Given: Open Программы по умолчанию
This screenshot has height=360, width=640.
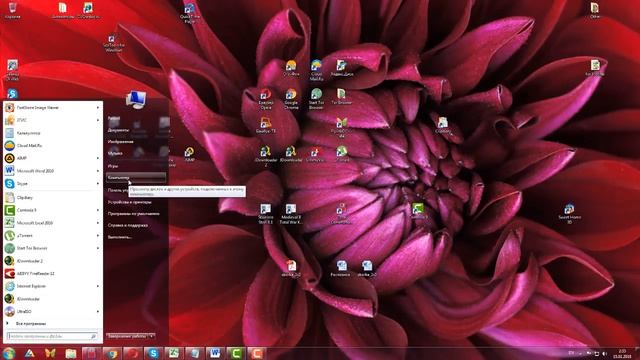Looking at the screenshot, I should click(x=133, y=214).
